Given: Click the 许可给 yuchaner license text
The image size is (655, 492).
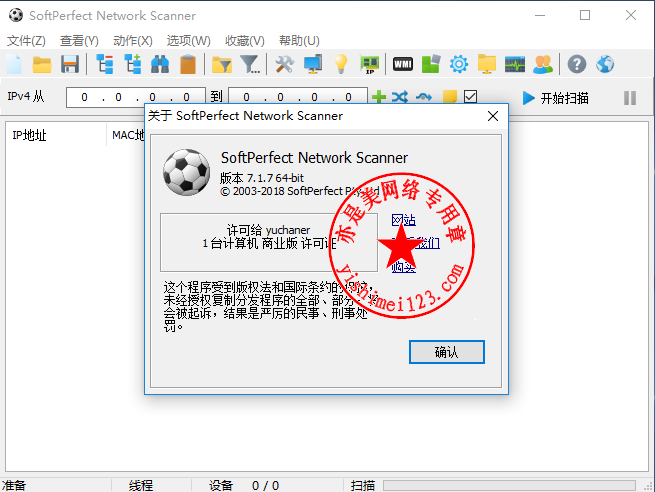Looking at the screenshot, I should [269, 230].
